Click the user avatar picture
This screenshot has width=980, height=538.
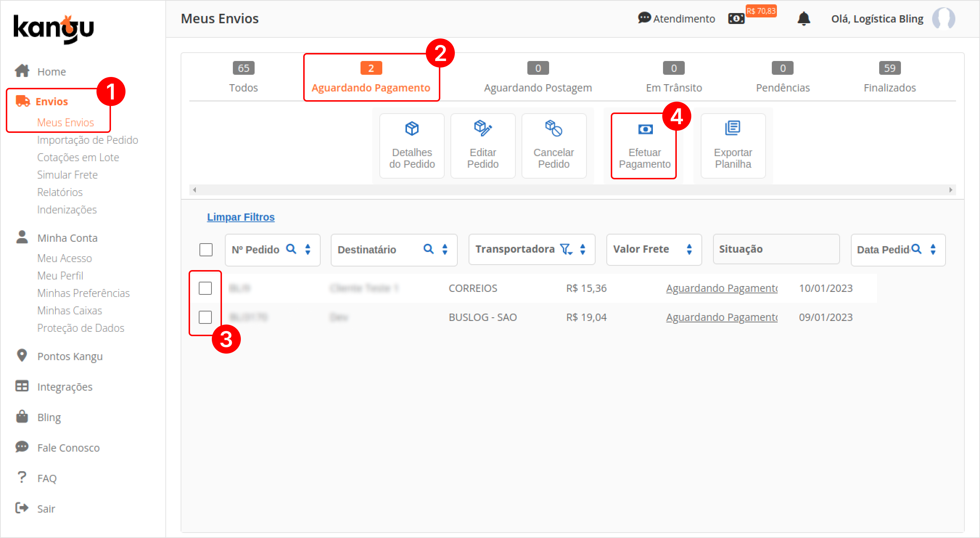943,18
